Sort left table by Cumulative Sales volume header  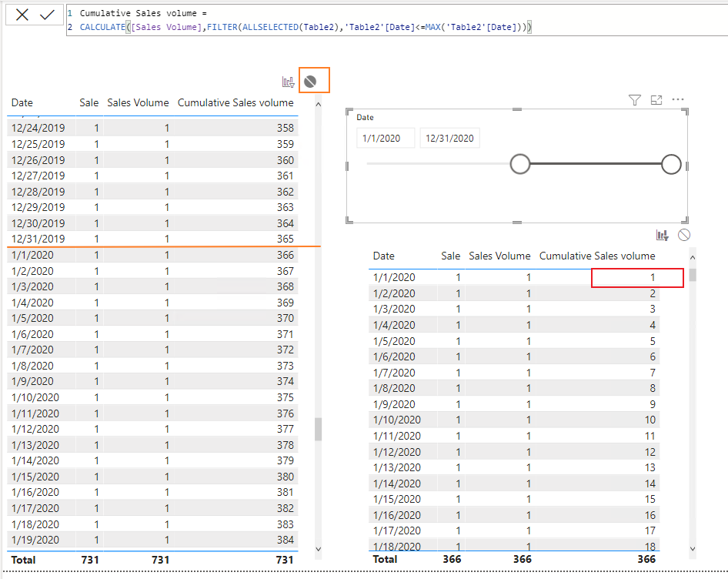click(x=235, y=102)
